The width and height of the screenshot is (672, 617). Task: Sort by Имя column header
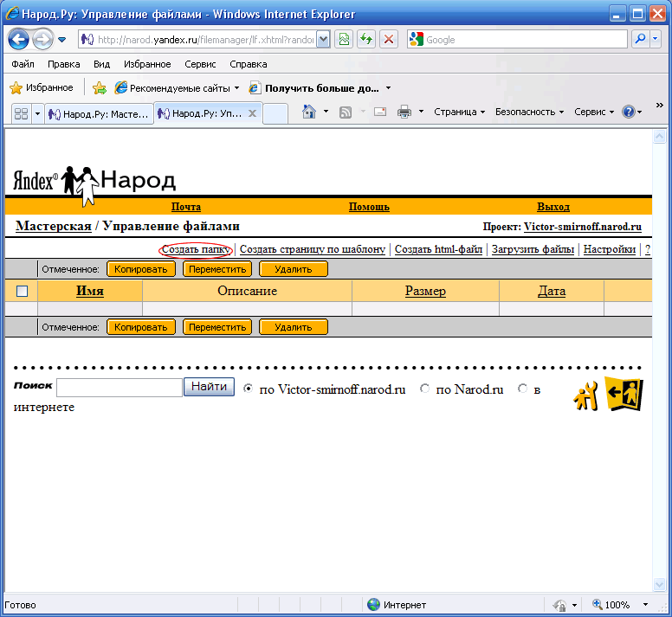click(90, 291)
